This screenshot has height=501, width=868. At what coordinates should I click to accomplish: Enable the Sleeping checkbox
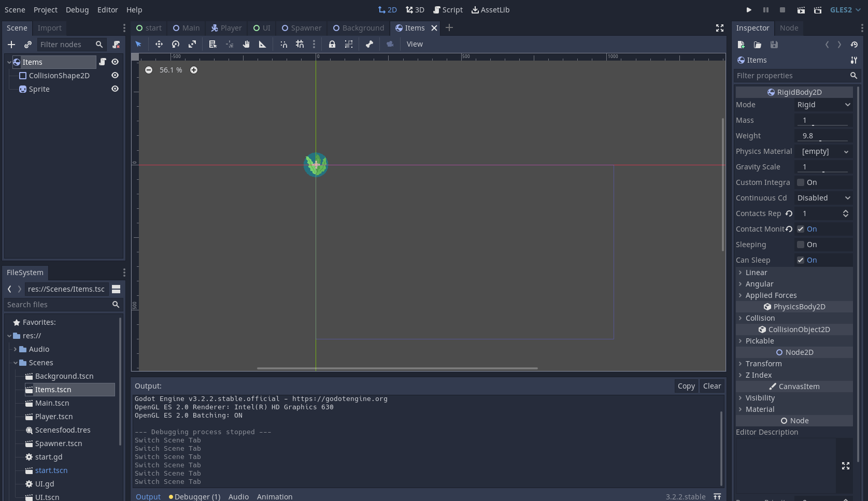point(801,245)
